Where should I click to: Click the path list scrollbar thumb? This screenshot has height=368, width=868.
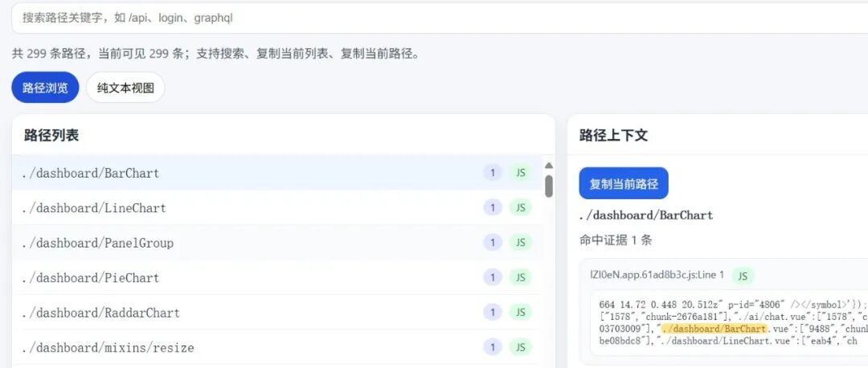(549, 186)
